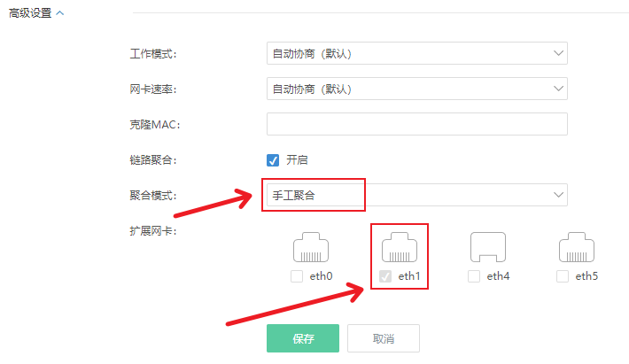629x364 pixels.
Task: Click the 开启 label text
Action: pyautogui.click(x=297, y=160)
